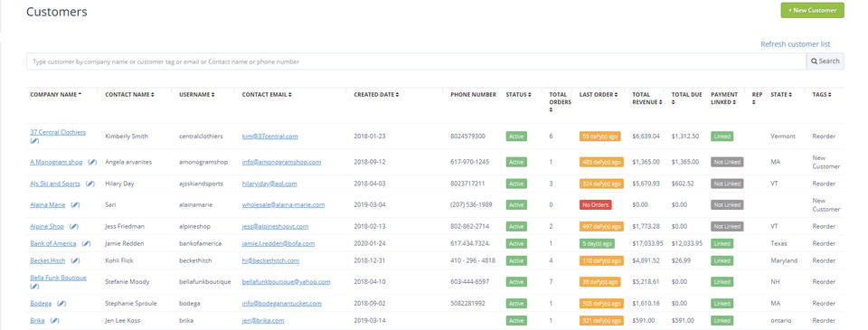Open Bella Funk Boutique link
This screenshot has width=868, height=330.
pos(58,278)
